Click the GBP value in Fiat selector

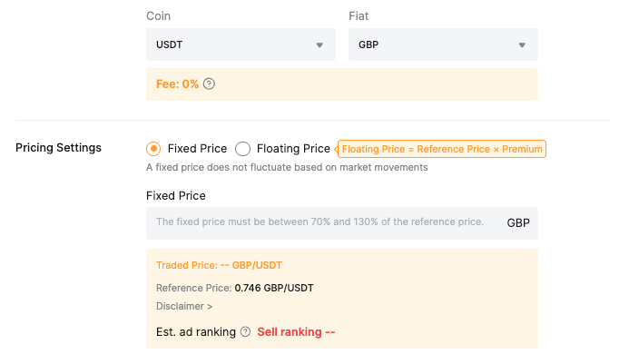click(x=369, y=44)
